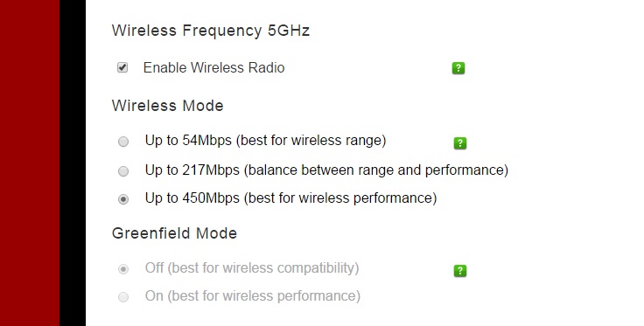Open help for Enable Wireless Radio

pos(458,68)
